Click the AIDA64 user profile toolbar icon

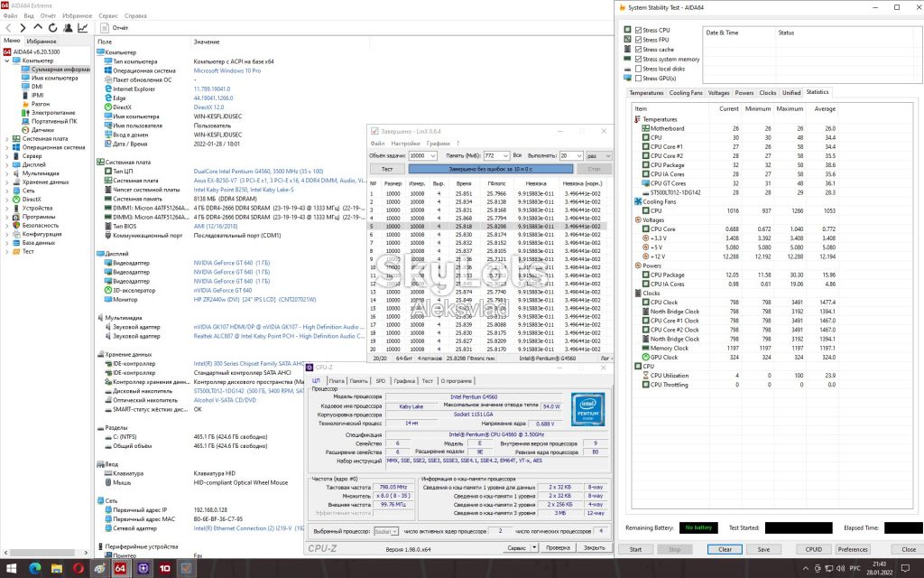(68, 28)
